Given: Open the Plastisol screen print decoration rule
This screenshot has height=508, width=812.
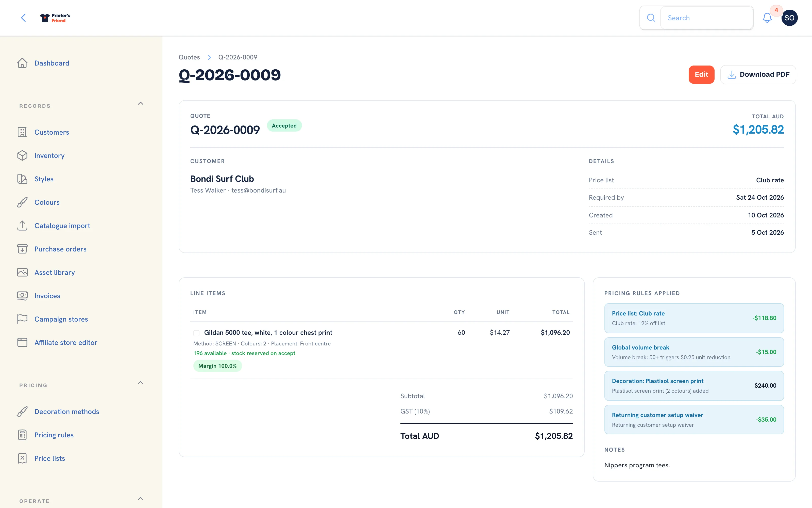Looking at the screenshot, I should [x=694, y=386].
